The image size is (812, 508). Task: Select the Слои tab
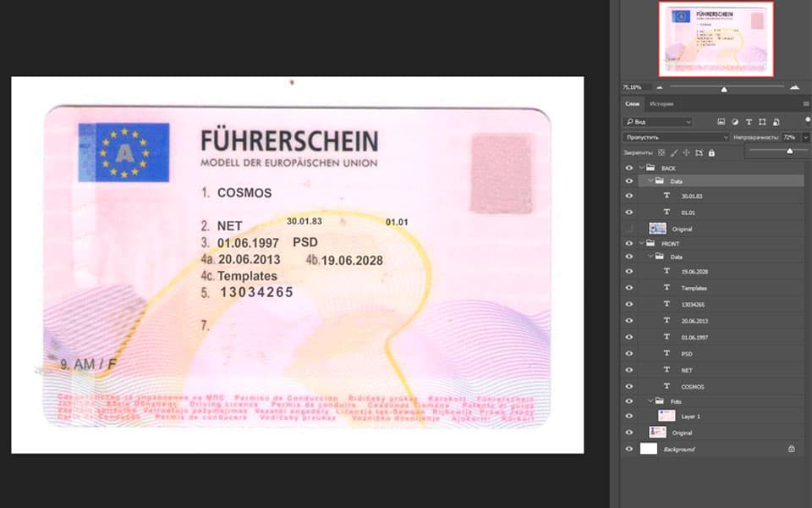[x=633, y=104]
